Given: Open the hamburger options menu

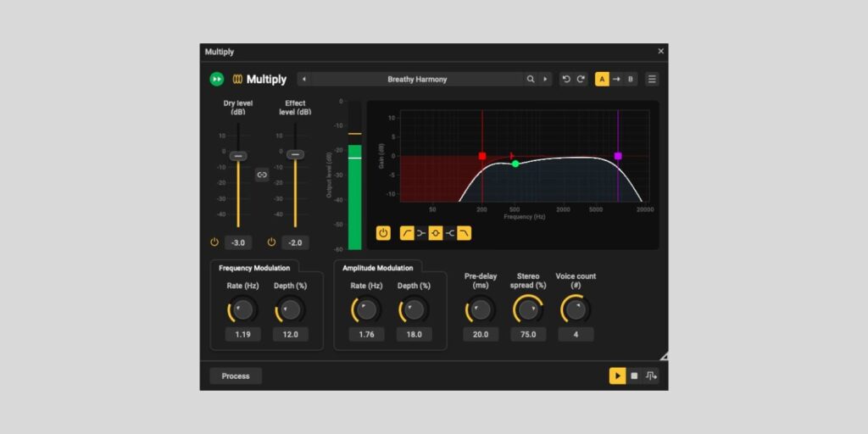Looking at the screenshot, I should point(652,79).
